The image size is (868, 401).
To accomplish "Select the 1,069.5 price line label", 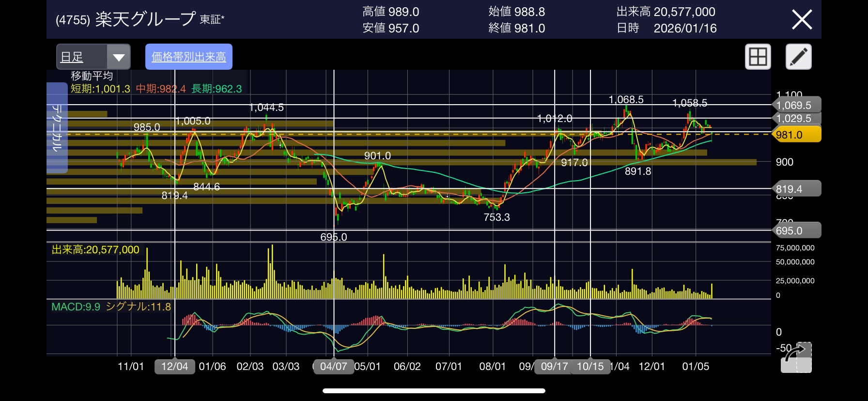I will [x=795, y=105].
